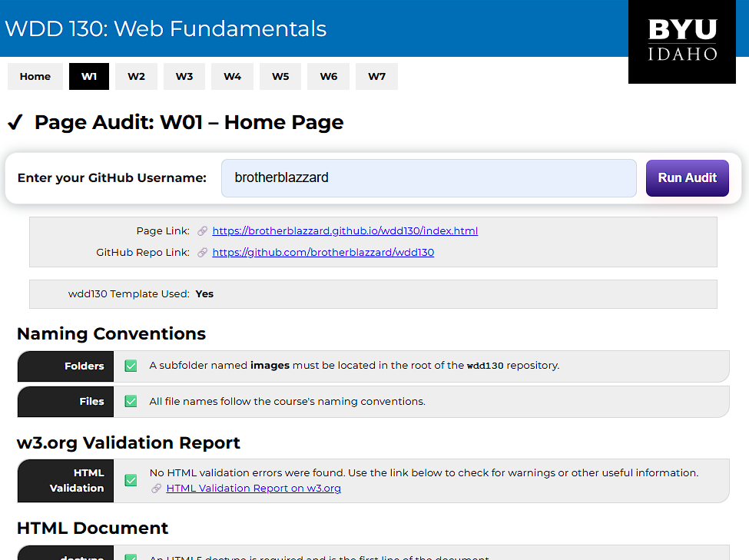Click the green check in HTML Validation row
749x560 pixels.
130,480
